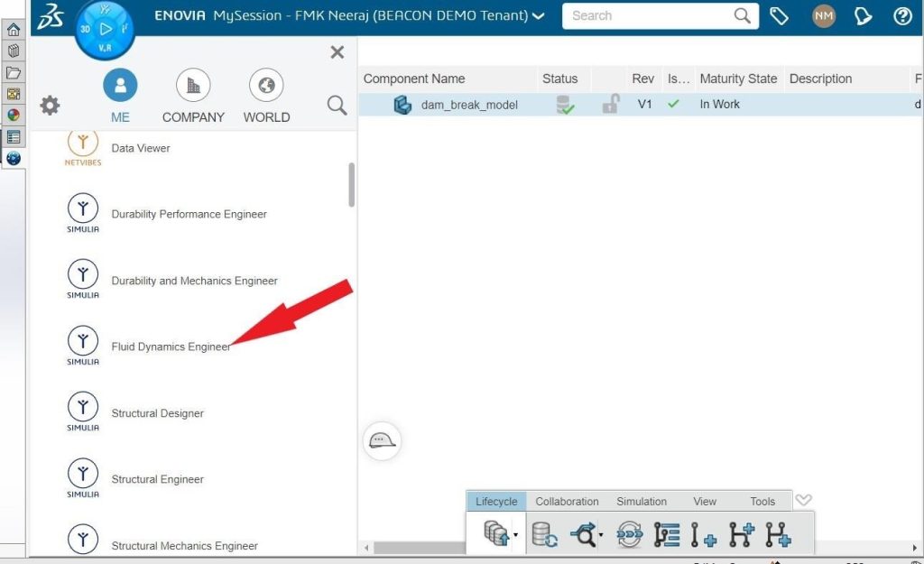Screen dimensions: 924x564
Task: Click SIMULIA icon beside Structural Designer
Action: coord(82,411)
